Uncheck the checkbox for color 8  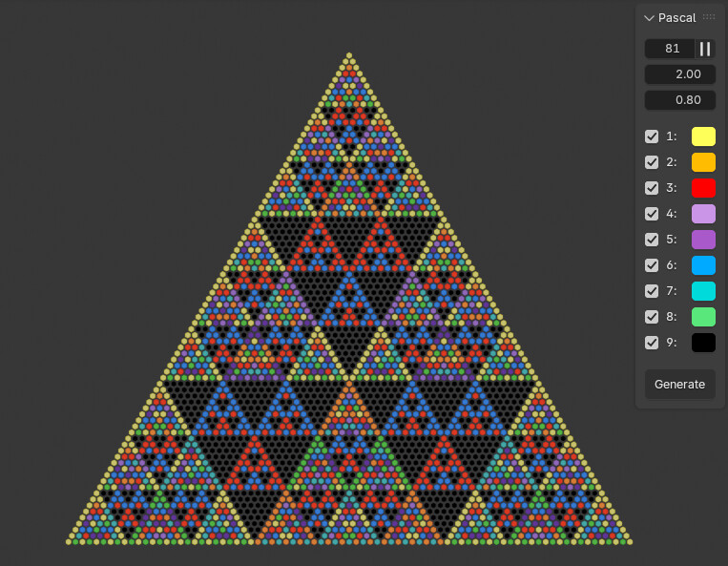[x=652, y=317]
